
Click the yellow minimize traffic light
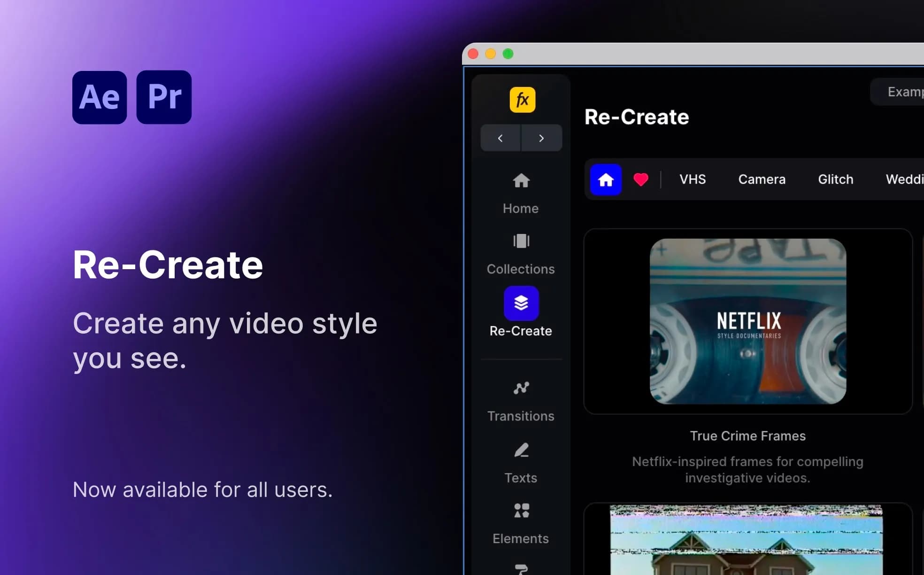tap(490, 54)
